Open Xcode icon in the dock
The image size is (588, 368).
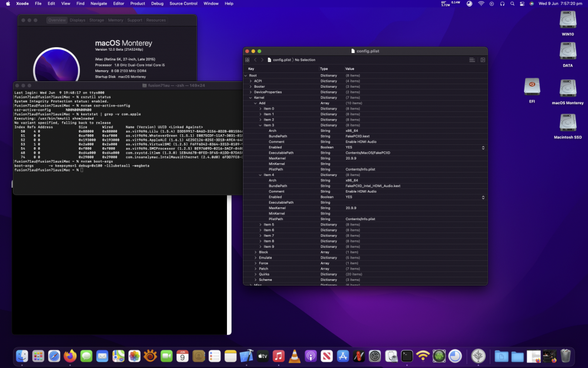pos(246,356)
